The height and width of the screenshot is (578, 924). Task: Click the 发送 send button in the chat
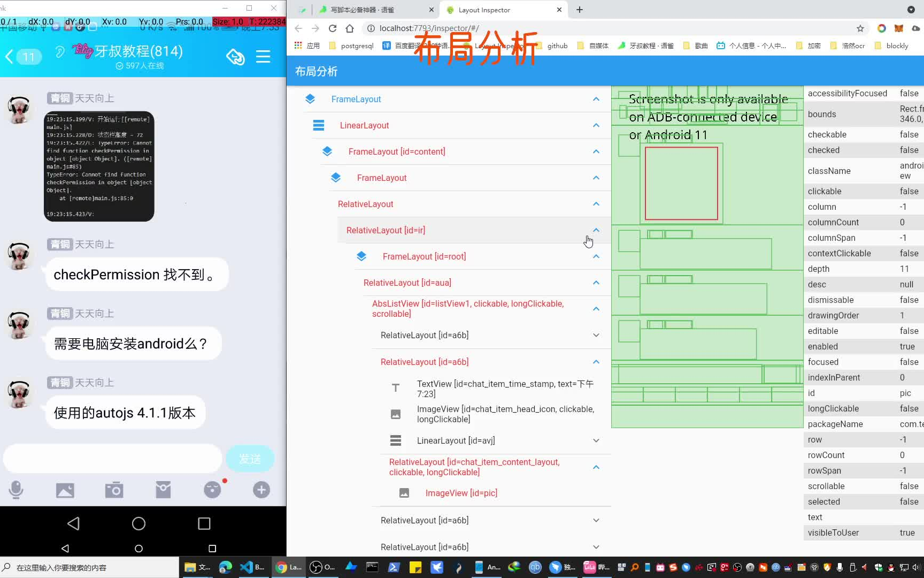click(250, 458)
